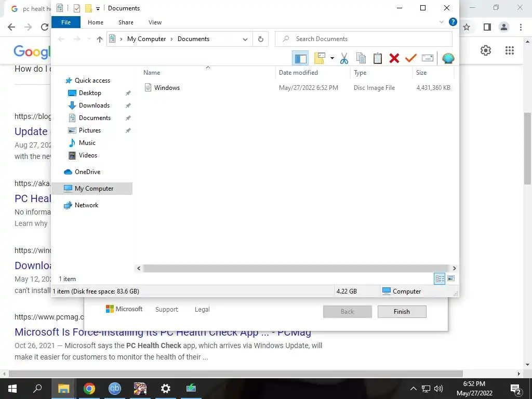Click Support link in Microsoft setup window
Screen dimensions: 532x399
click(167, 310)
